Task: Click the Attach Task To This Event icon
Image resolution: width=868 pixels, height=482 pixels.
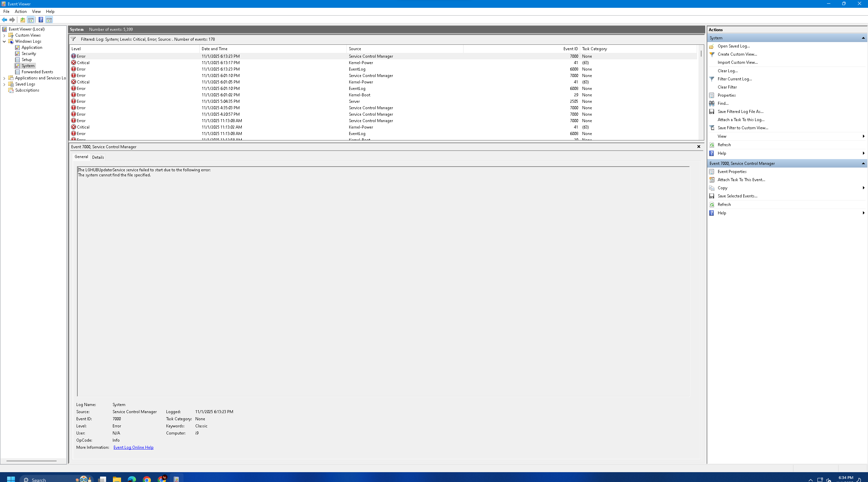Action: click(x=712, y=180)
